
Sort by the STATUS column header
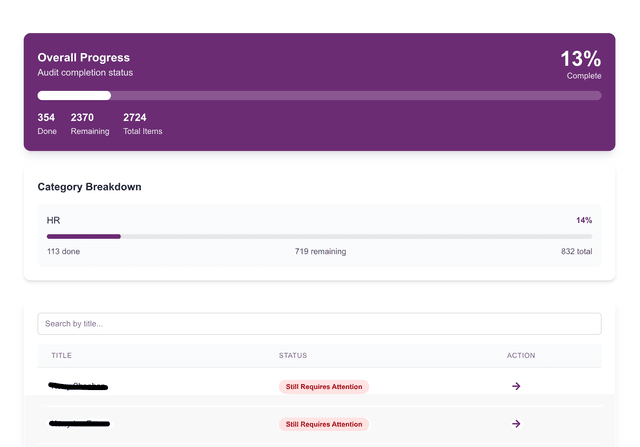[x=292, y=355]
